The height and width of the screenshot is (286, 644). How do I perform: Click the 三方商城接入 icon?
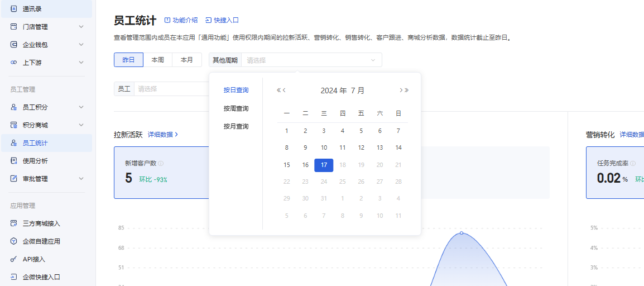click(14, 223)
